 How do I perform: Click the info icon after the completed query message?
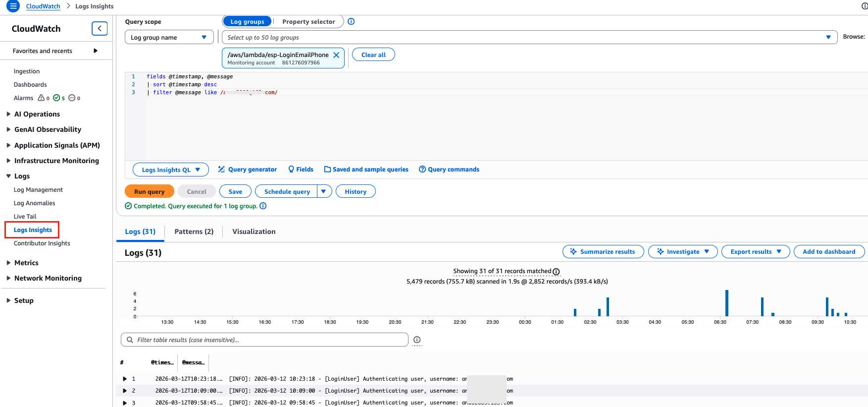pos(263,206)
